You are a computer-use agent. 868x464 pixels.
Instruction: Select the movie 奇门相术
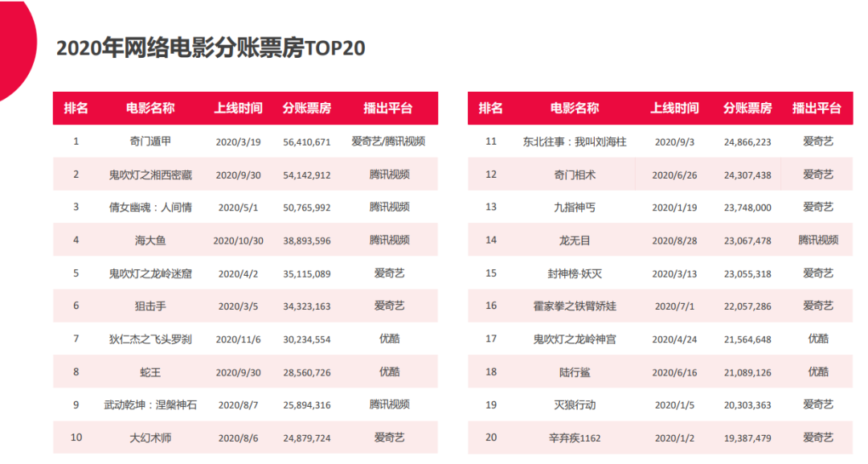point(575,175)
